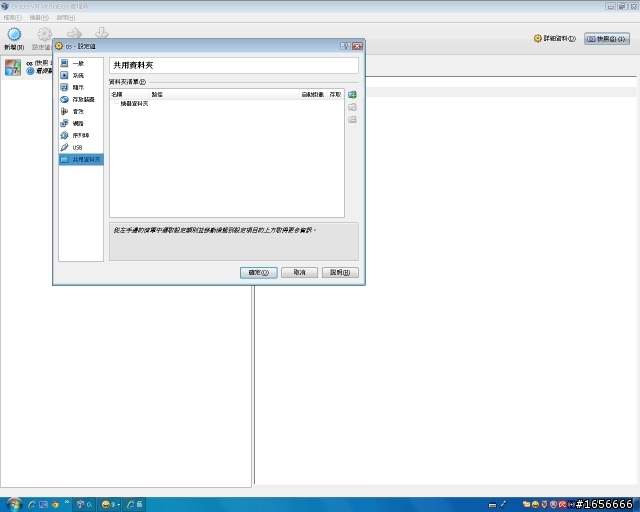
Task: Click the Show Desktop quick launch icon
Action: pos(43,505)
